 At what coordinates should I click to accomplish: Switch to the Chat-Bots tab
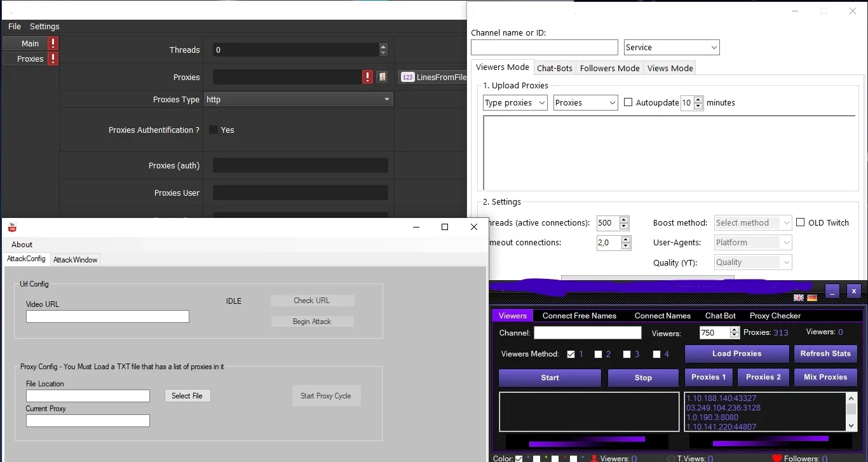tap(555, 68)
